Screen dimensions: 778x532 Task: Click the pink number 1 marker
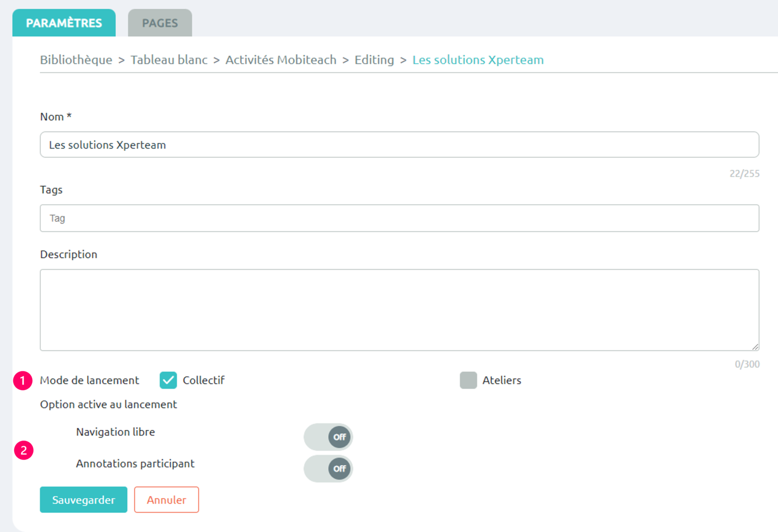click(x=23, y=380)
